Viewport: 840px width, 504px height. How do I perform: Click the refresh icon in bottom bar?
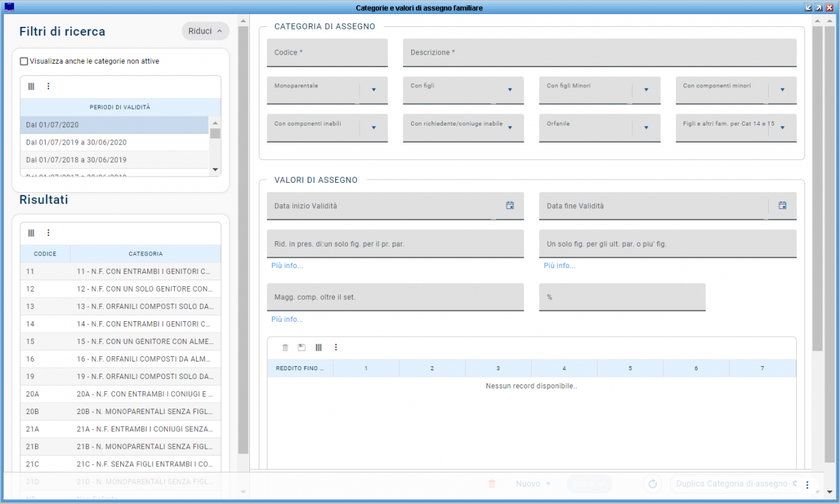(x=652, y=484)
